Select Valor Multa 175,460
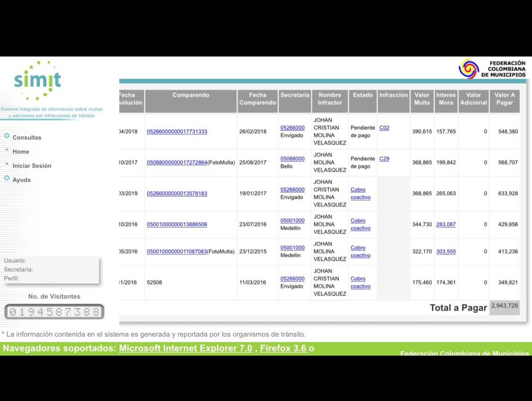 click(x=422, y=283)
